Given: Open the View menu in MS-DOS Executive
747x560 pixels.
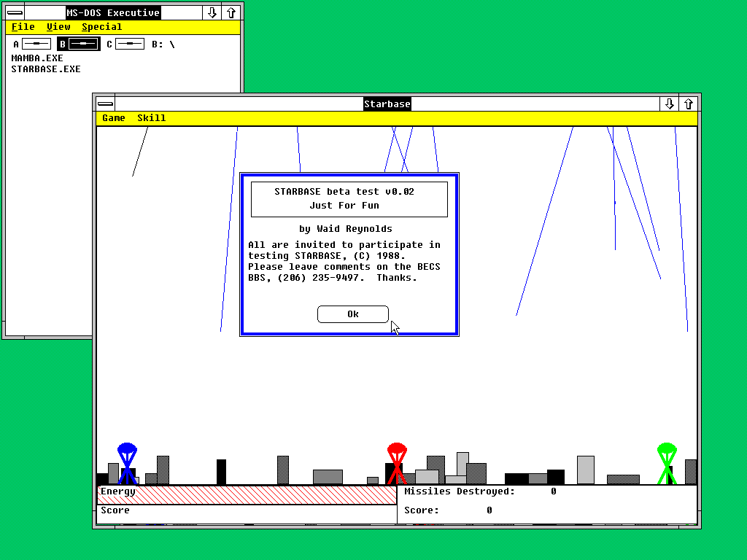Looking at the screenshot, I should pos(58,27).
